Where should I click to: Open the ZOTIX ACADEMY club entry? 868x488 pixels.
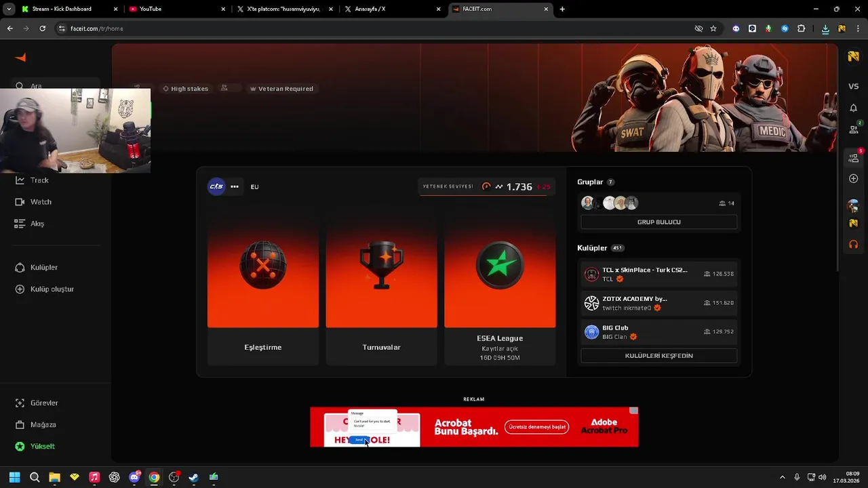[x=658, y=303]
